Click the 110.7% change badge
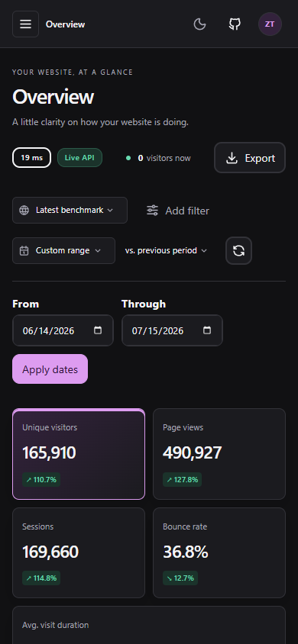 [x=41, y=479]
